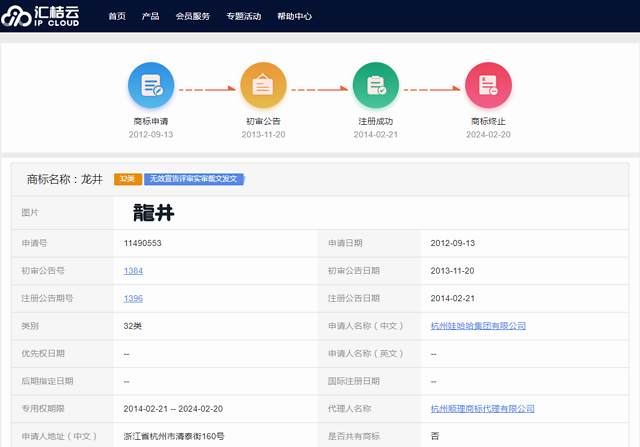Click the 类别 value 32类
640x447 pixels.
(x=133, y=326)
